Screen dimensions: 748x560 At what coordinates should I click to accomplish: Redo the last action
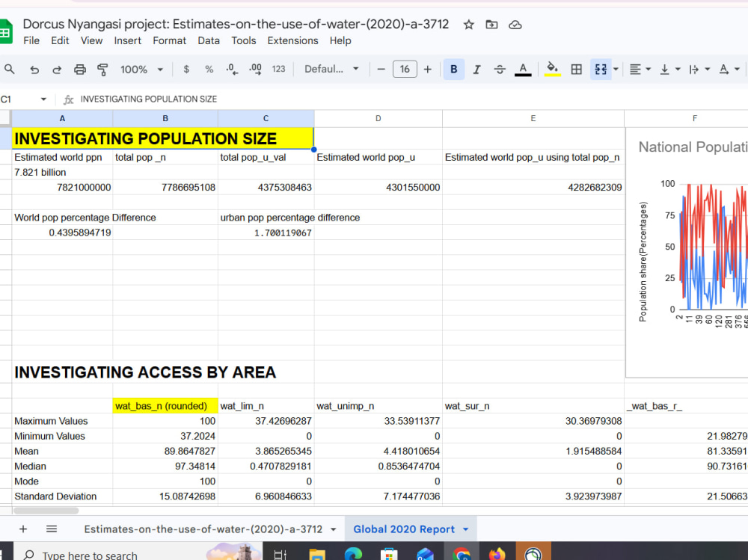click(x=57, y=70)
